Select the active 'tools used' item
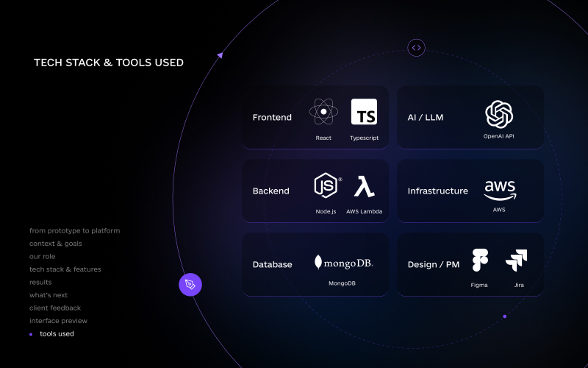This screenshot has height=368, width=588. point(57,333)
